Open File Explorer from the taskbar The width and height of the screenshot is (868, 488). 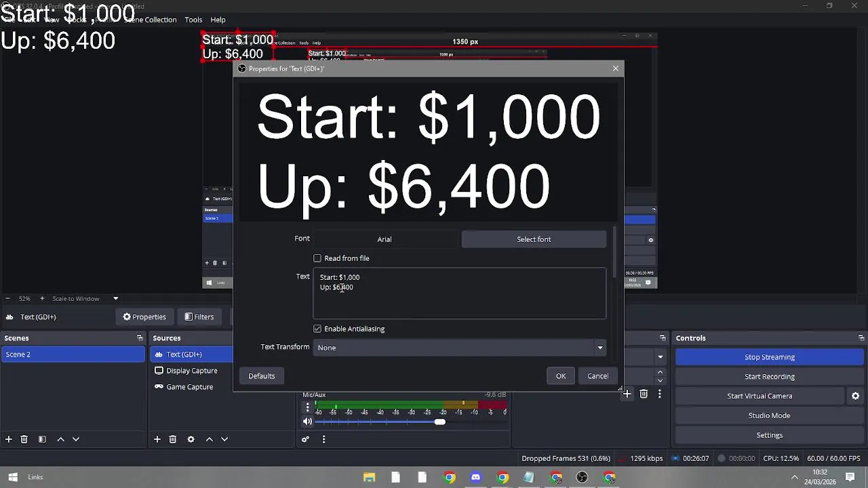[x=370, y=477]
